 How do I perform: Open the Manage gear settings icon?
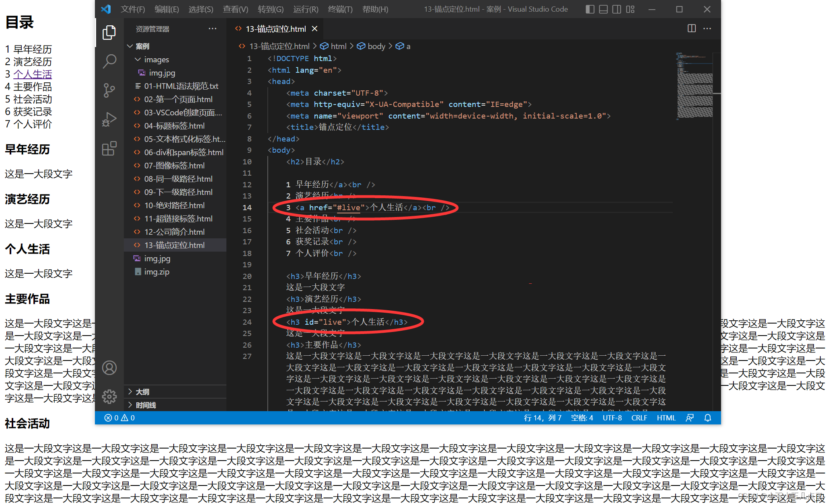[109, 397]
